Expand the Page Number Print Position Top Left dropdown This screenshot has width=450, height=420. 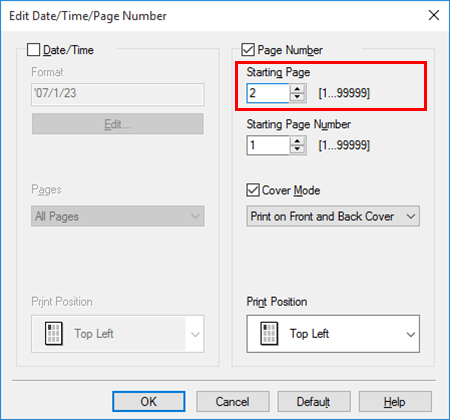tap(333, 334)
